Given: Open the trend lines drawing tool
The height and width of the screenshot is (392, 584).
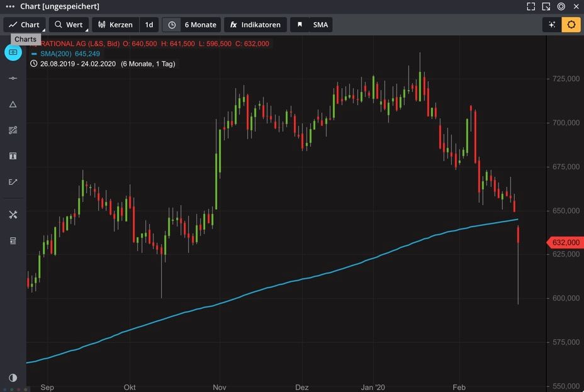Looking at the screenshot, I should pos(13,130).
